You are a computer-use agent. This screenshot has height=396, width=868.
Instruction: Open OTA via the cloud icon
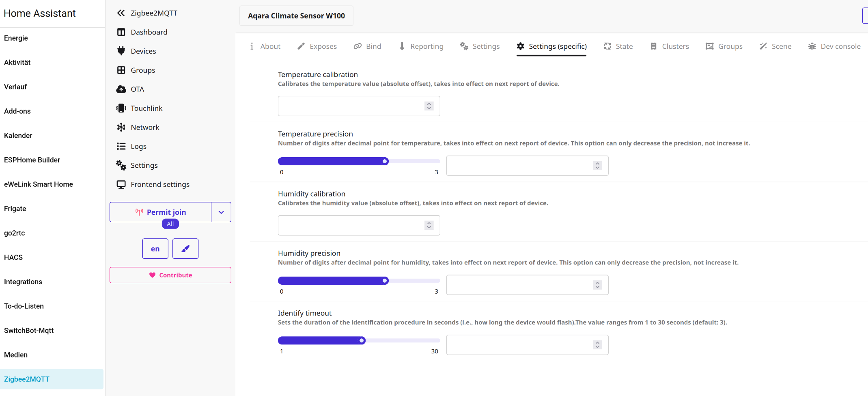(x=121, y=89)
